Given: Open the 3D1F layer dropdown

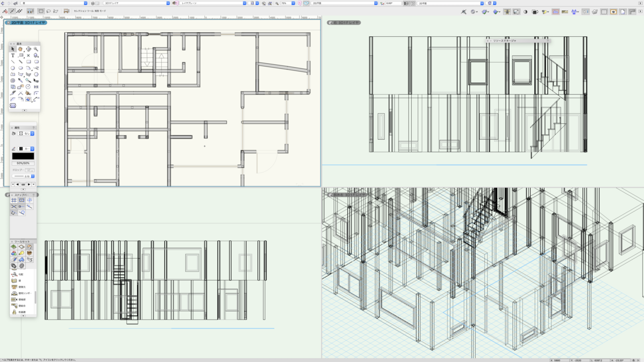Looking at the screenshot, I should click(x=135, y=3).
